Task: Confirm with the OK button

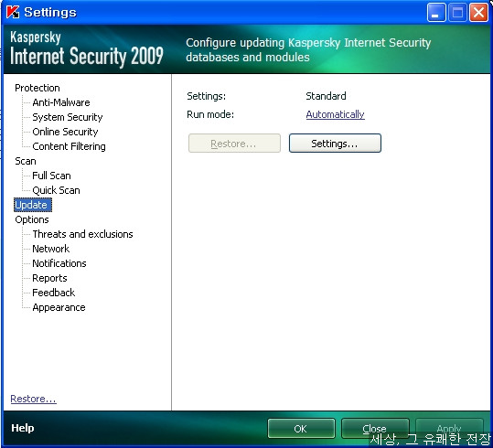Action: (x=301, y=429)
